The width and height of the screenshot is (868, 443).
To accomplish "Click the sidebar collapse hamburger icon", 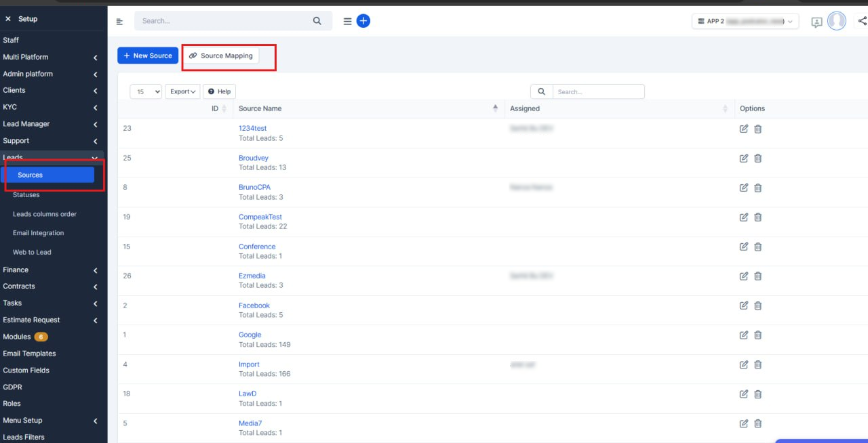I will point(120,22).
